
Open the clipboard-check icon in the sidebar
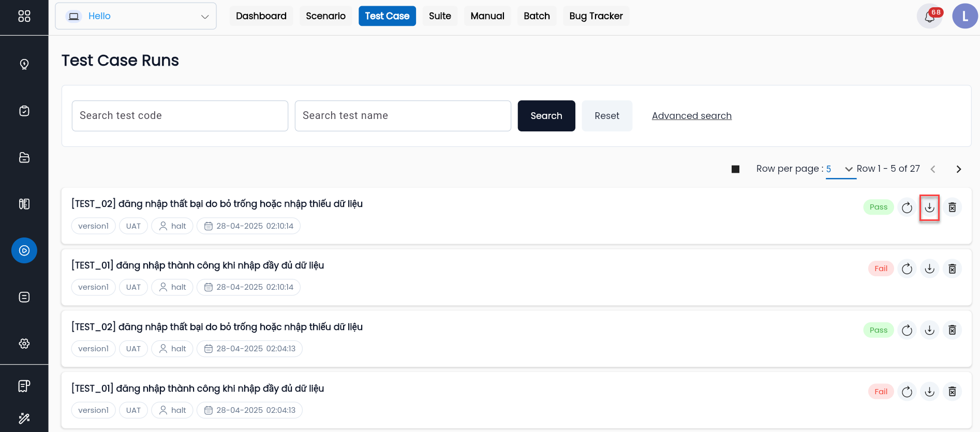24,111
